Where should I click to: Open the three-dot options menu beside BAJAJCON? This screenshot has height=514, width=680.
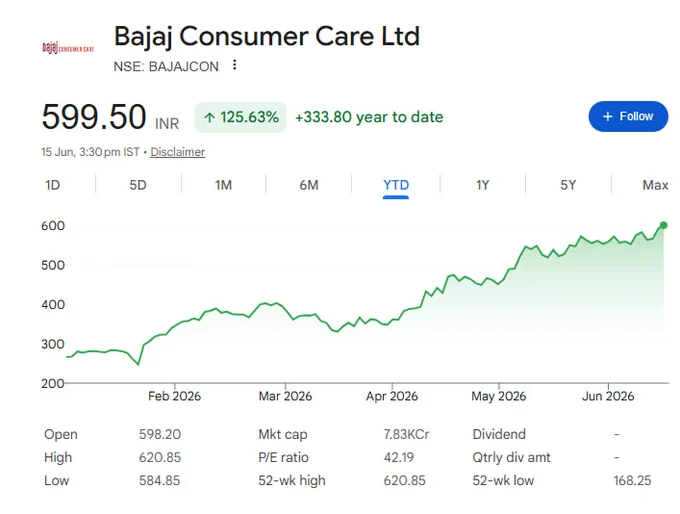235,65
